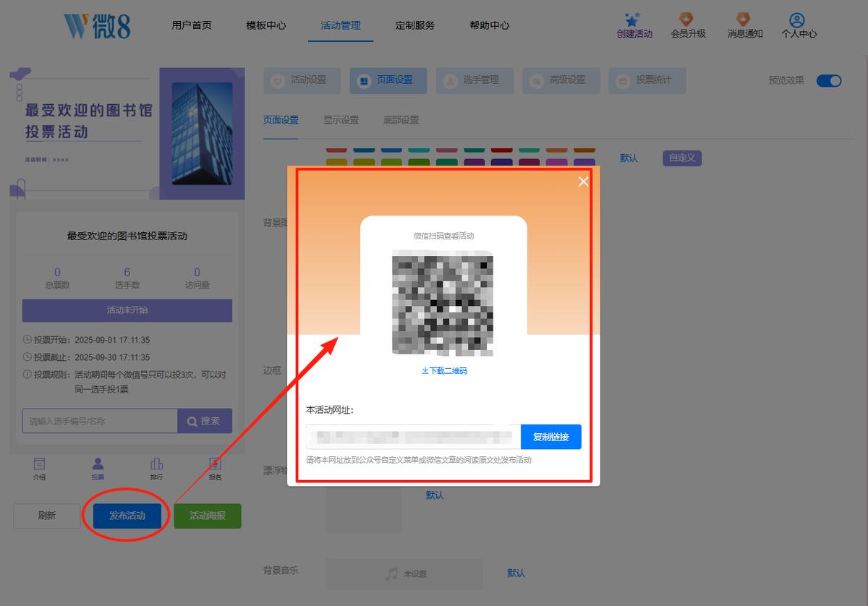The height and width of the screenshot is (606, 868).
Task: Open 定制服务 in the top navigation
Action: [415, 25]
